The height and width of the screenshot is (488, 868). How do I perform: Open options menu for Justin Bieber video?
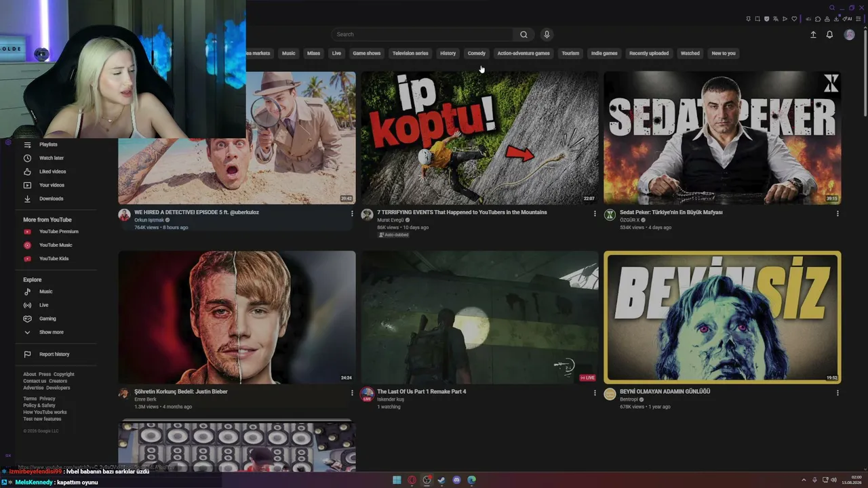click(x=352, y=392)
